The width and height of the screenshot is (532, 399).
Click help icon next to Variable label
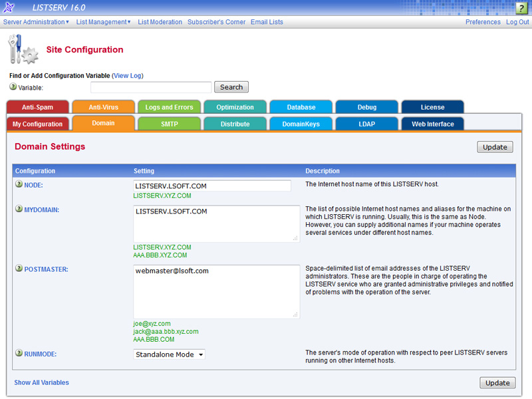pyautogui.click(x=13, y=86)
